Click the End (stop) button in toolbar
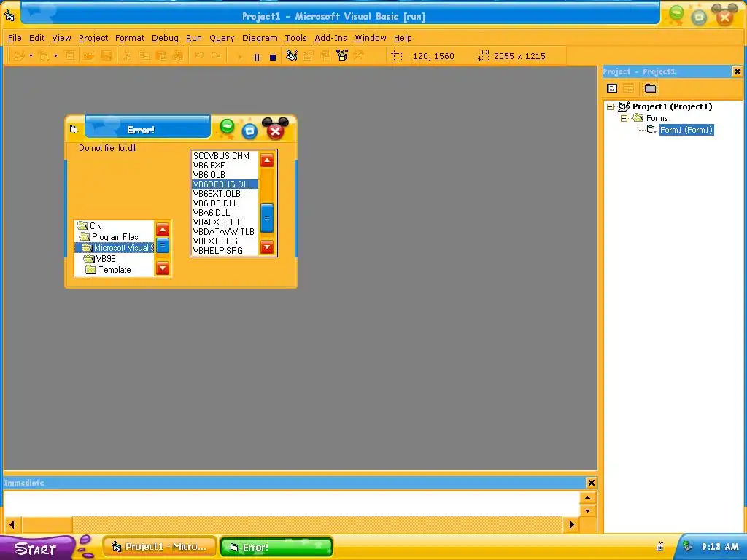This screenshot has width=747, height=560. click(x=273, y=57)
